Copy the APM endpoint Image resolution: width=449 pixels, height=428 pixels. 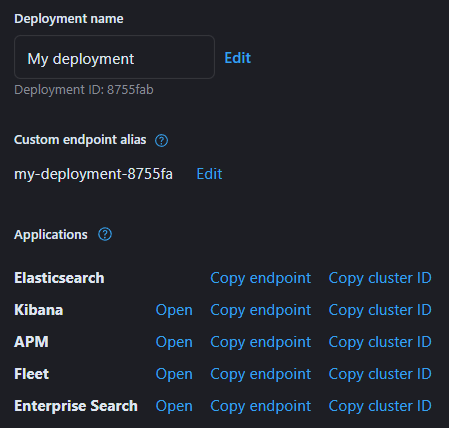coord(261,342)
